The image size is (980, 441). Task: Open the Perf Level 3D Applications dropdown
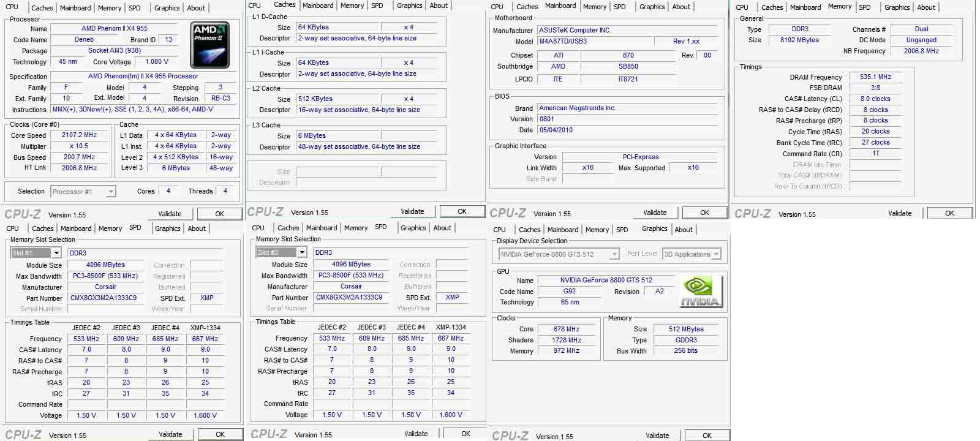[x=692, y=254]
